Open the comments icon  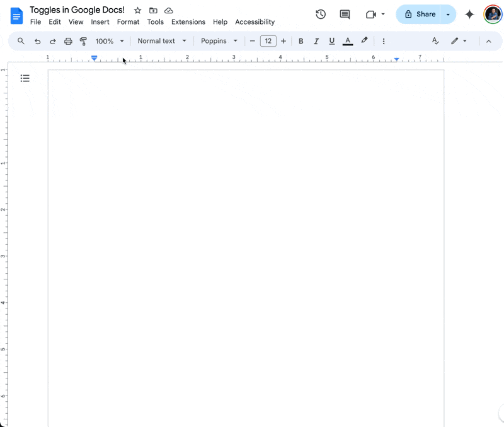345,14
